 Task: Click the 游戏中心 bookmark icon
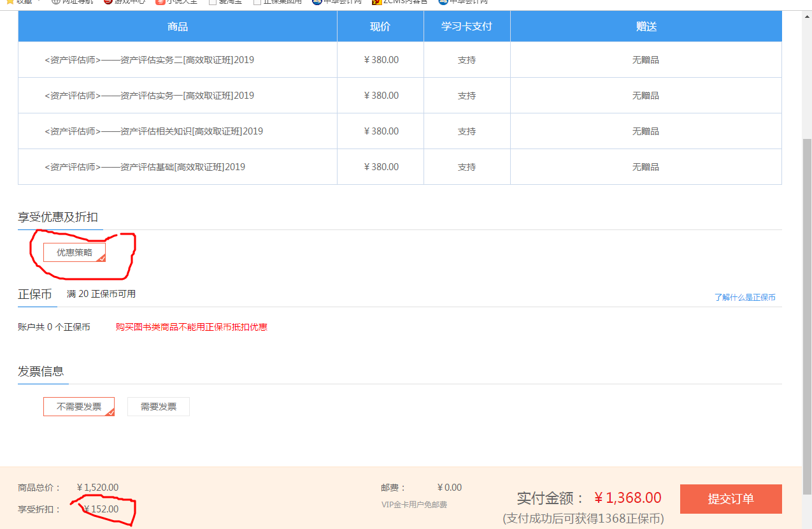pos(108,2)
